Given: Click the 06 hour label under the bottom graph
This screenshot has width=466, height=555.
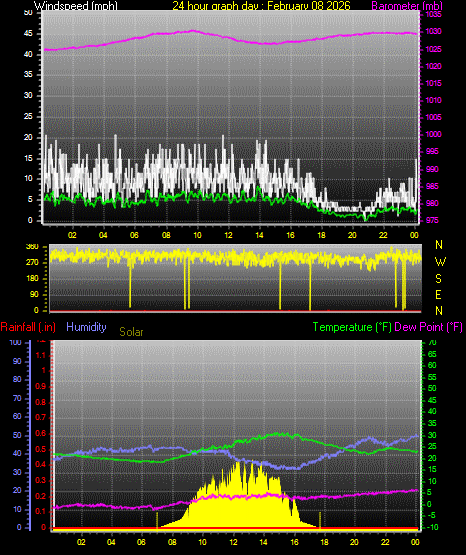Looking at the screenshot, I should click(141, 542).
